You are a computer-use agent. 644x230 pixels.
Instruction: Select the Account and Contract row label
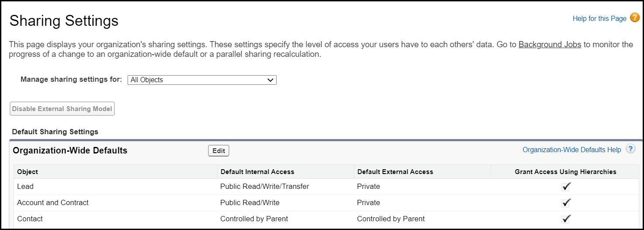(53, 203)
